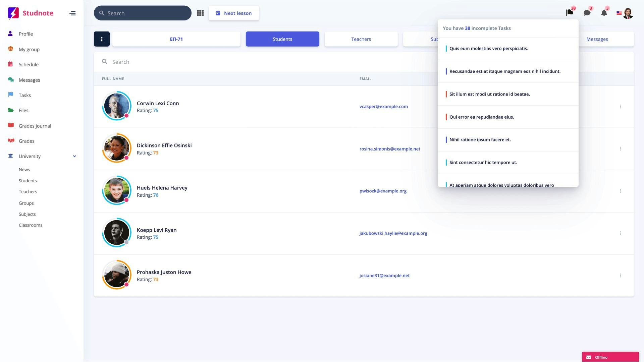Go to Schedule in sidebar
The width and height of the screenshot is (644, 362).
(x=29, y=64)
